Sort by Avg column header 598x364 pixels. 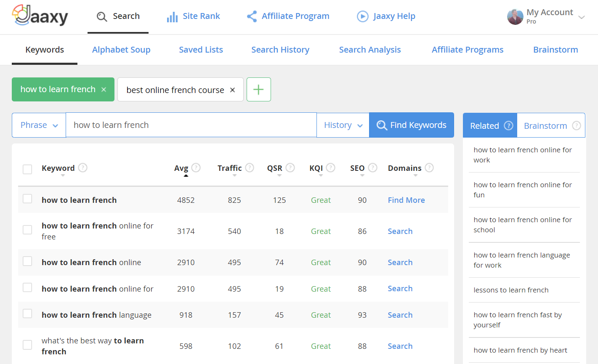click(181, 168)
